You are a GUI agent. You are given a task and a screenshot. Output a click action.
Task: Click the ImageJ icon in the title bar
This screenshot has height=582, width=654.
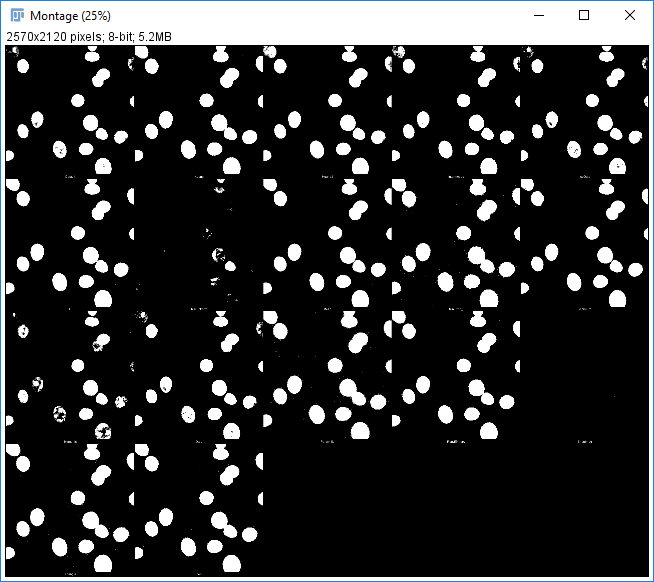[17, 16]
